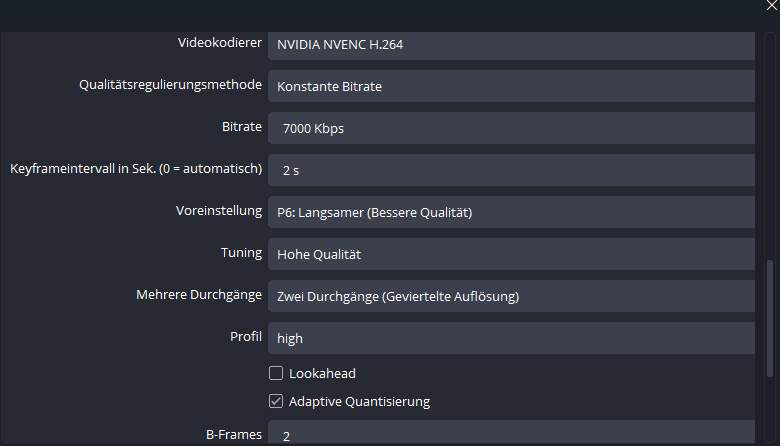Click the Bitrate field showing 7000 Kbps
780x446 pixels.
(510, 128)
